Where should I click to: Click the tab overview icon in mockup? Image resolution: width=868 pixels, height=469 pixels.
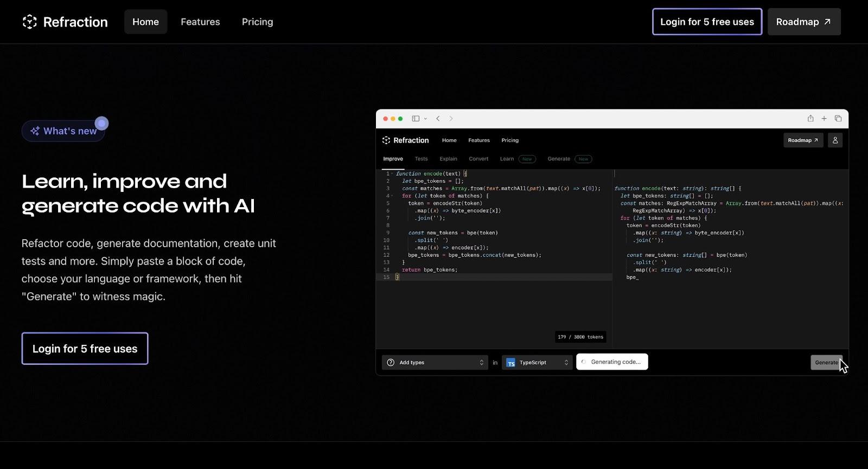(838, 119)
